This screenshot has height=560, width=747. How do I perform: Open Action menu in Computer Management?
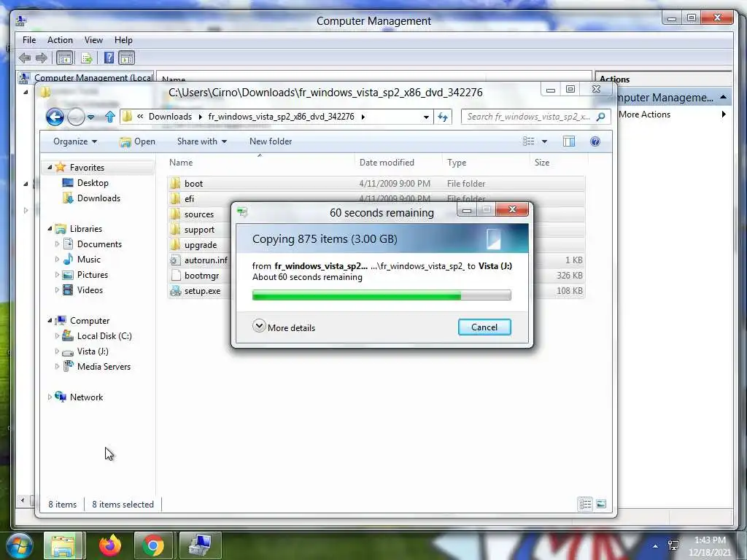click(60, 40)
